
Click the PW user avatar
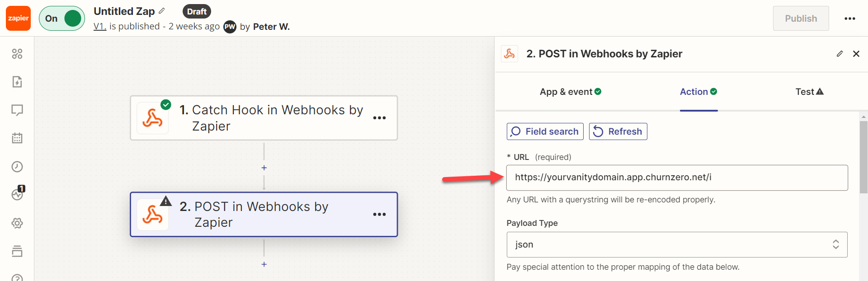pyautogui.click(x=230, y=27)
